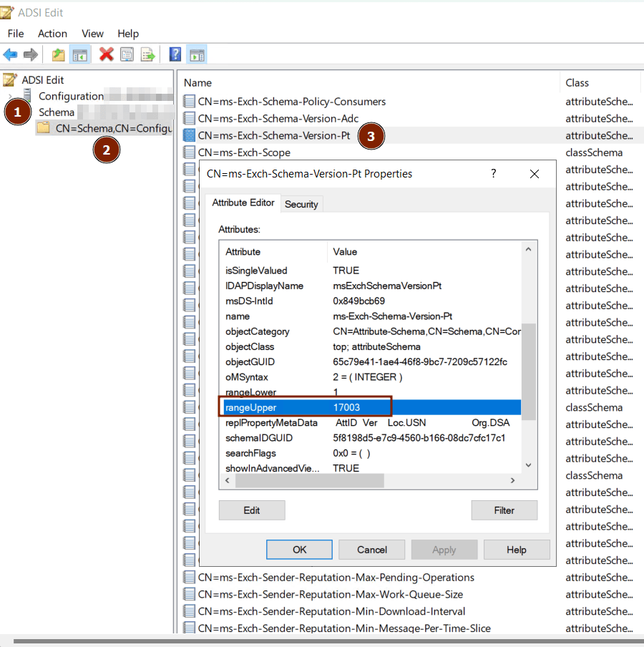Viewport: 644px width, 647px height.
Task: Click the Name column header
Action: pyautogui.click(x=198, y=83)
